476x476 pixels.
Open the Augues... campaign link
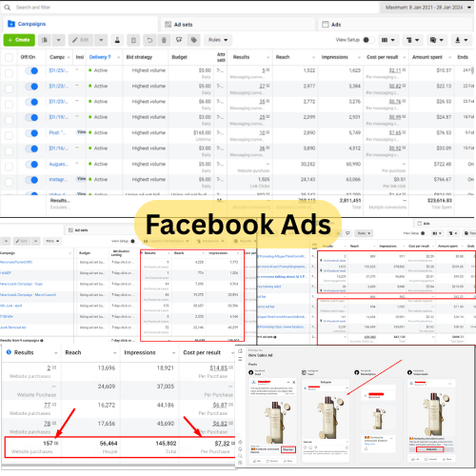pos(59,164)
